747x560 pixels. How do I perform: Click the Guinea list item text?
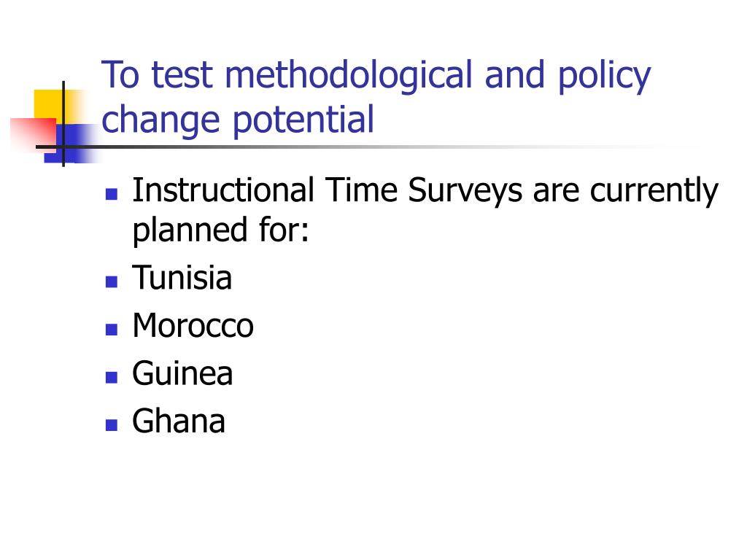[182, 374]
